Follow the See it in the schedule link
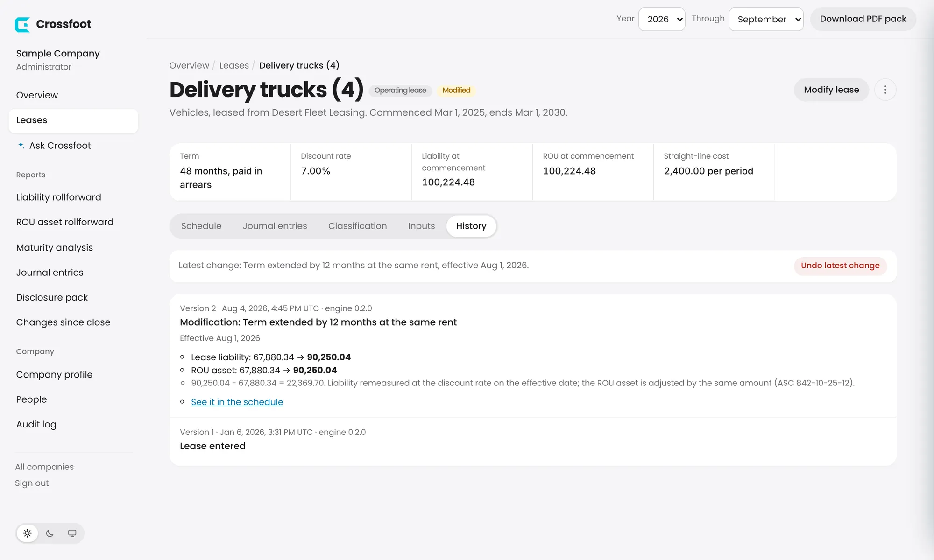Image resolution: width=934 pixels, height=560 pixels. pos(237,402)
